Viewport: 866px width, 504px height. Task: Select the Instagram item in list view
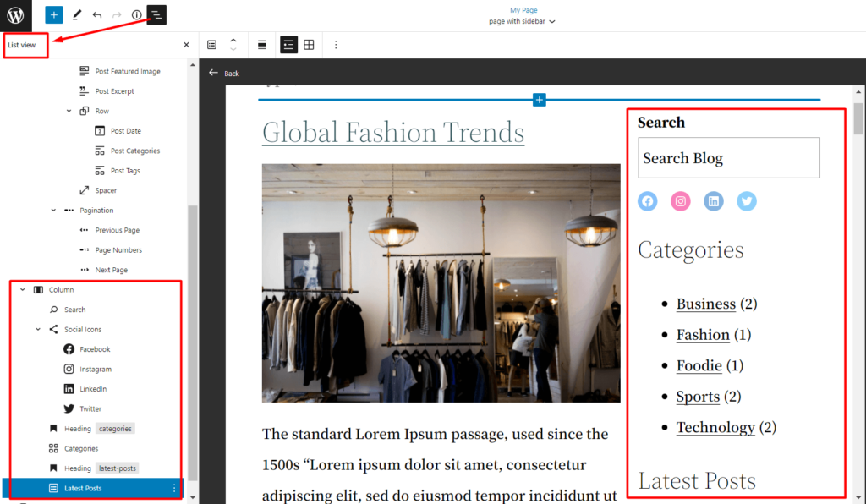(x=95, y=370)
